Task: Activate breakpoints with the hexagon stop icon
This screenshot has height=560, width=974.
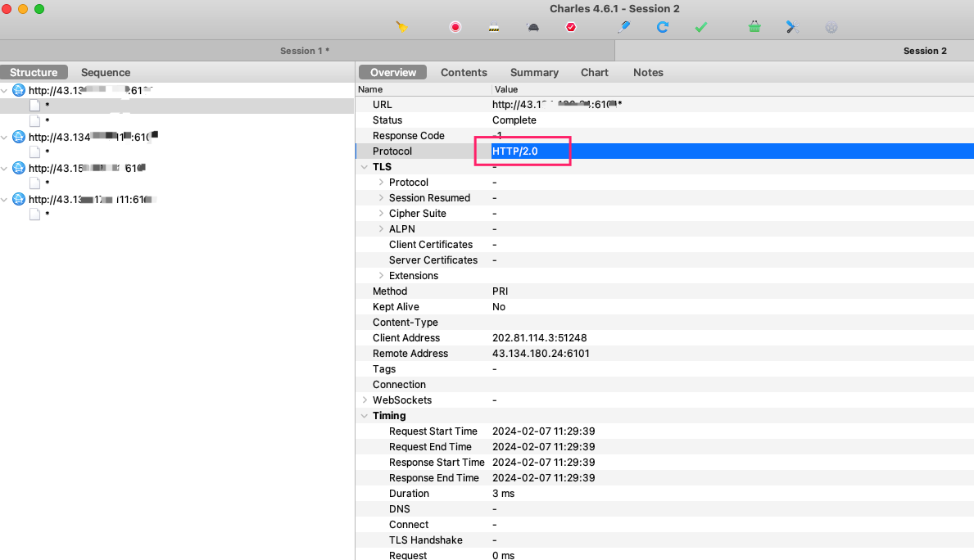Action: coord(570,27)
